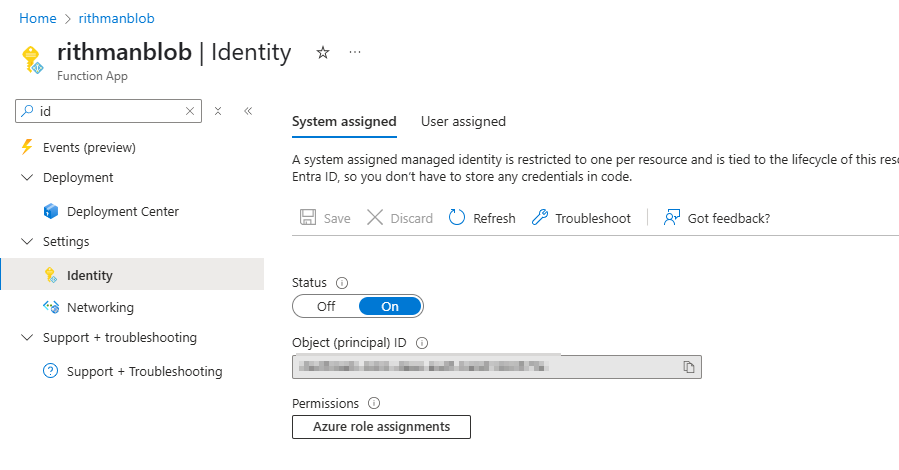This screenshot has height=470, width=899.
Task: Click the Save floppy disk icon
Action: tap(308, 218)
